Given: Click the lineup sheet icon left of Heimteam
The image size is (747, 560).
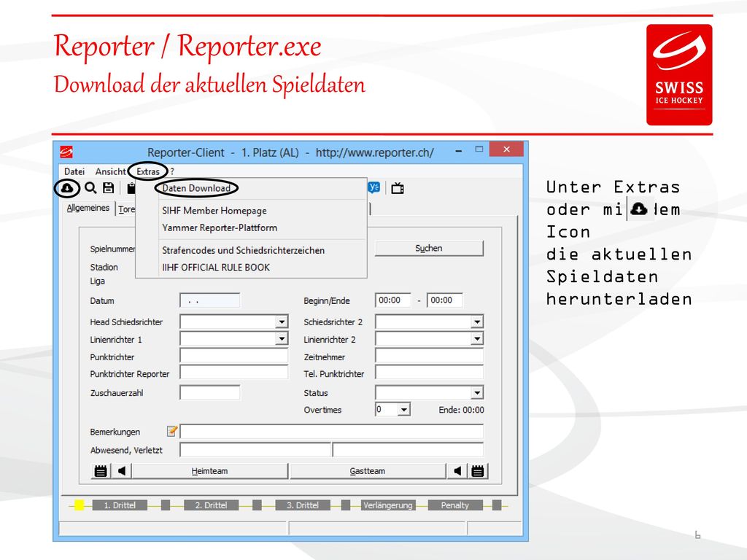Looking at the screenshot, I should pyautogui.click(x=101, y=471).
